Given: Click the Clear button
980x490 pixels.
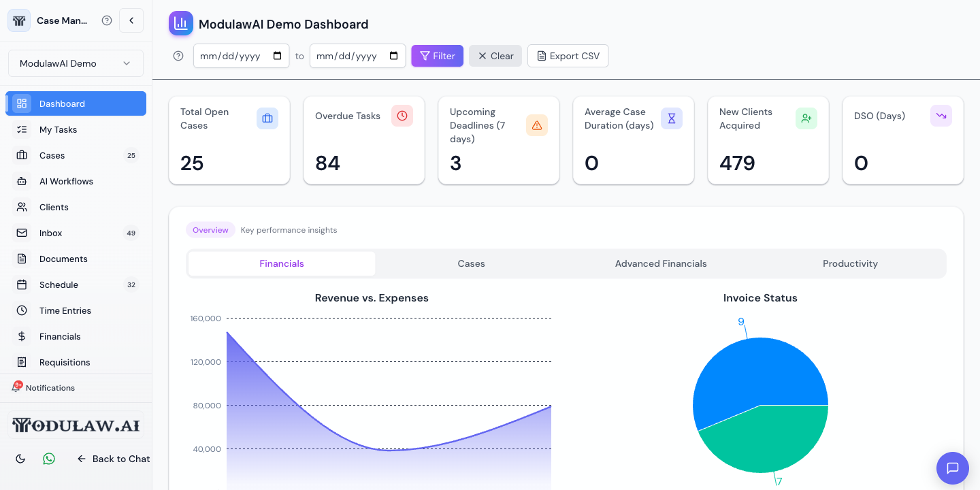Looking at the screenshot, I should 495,56.
